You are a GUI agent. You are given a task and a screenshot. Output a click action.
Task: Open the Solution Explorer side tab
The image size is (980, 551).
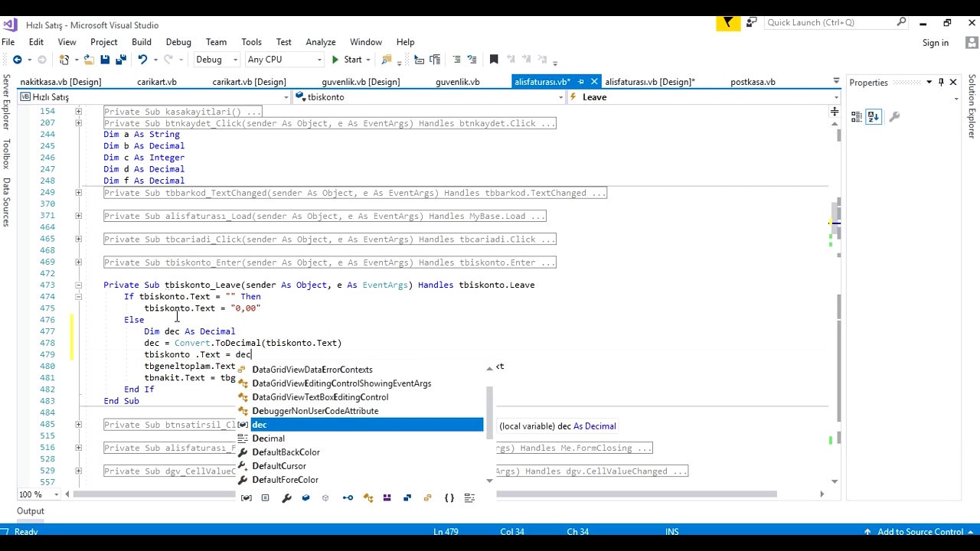(x=972, y=106)
